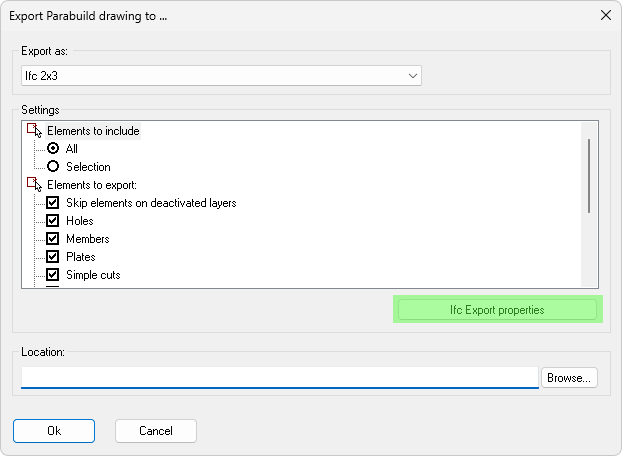Image resolution: width=622 pixels, height=456 pixels.
Task: Uncheck the Holes checkbox
Action: (53, 220)
